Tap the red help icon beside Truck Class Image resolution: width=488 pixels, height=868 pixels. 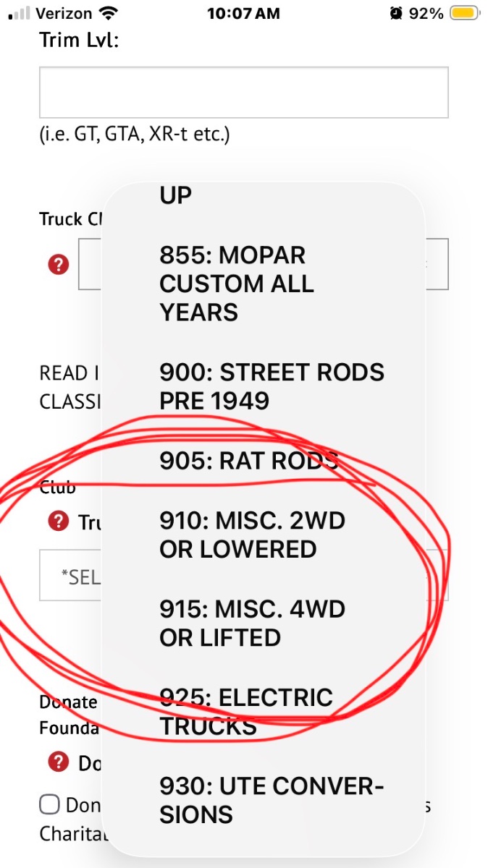(58, 265)
